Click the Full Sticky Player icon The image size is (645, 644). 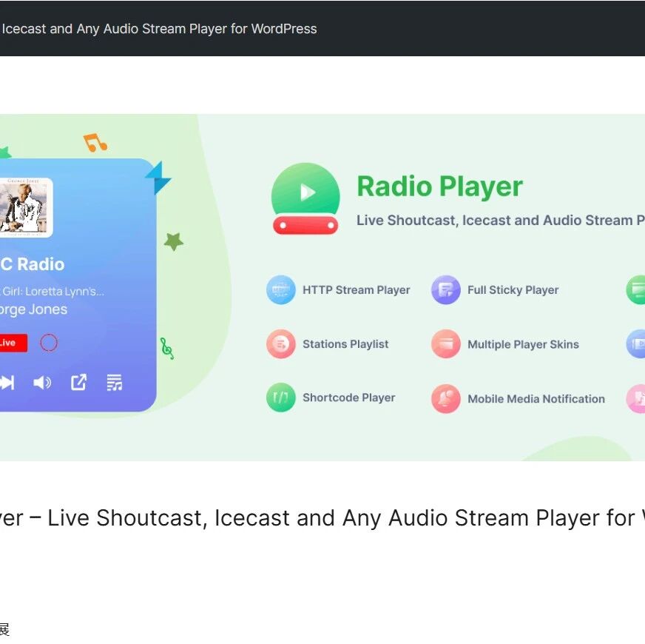point(445,290)
